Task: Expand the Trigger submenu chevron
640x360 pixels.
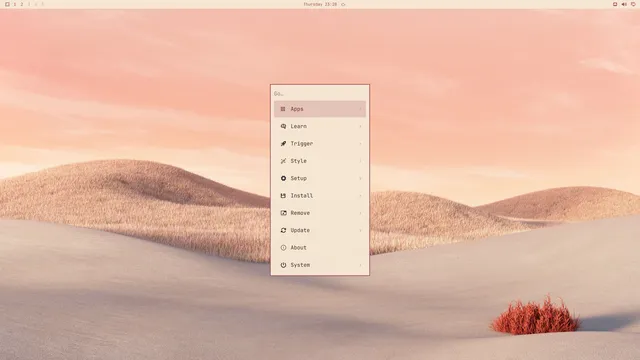Action: coord(360,144)
